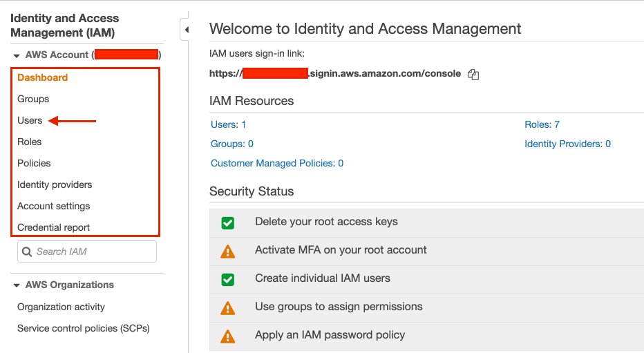Click the Identity and Access Management (IAM) sidebar title
The image size is (644, 353).
click(x=64, y=26)
